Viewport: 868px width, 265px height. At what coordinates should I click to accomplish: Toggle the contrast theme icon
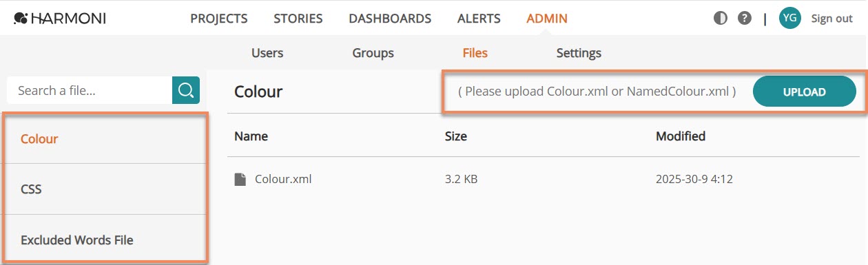click(x=721, y=19)
